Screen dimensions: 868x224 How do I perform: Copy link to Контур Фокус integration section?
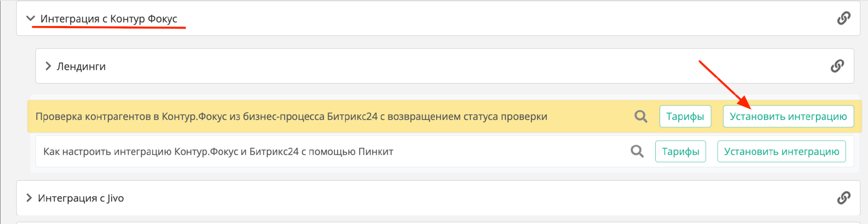coord(843,18)
